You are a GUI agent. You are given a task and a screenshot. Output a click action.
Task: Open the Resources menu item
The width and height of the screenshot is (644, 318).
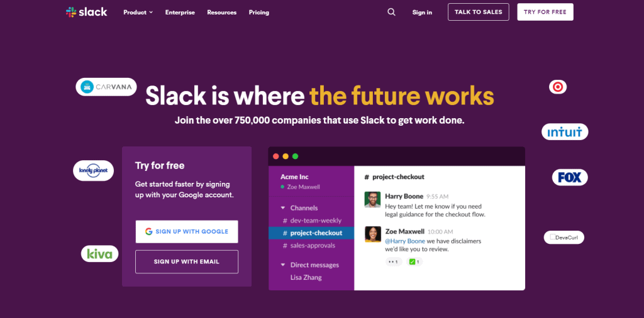222,13
